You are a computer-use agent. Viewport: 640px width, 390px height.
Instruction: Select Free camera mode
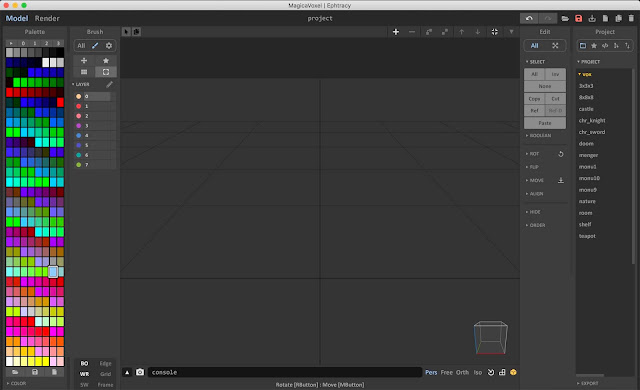(x=447, y=372)
